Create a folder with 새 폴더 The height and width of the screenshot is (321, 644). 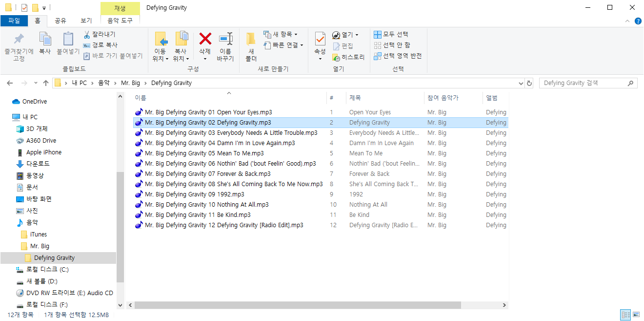coord(251,47)
